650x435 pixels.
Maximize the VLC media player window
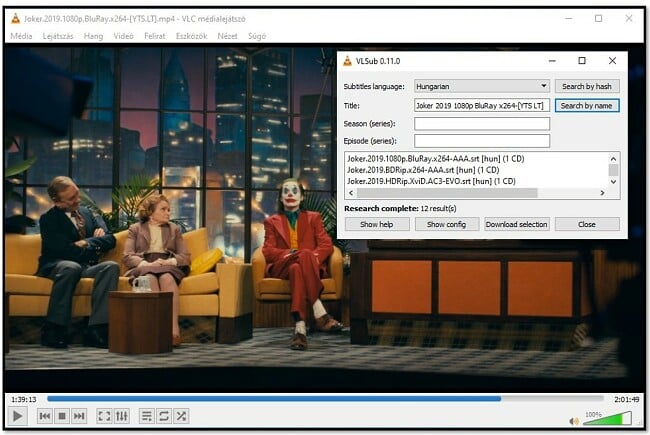pos(599,19)
